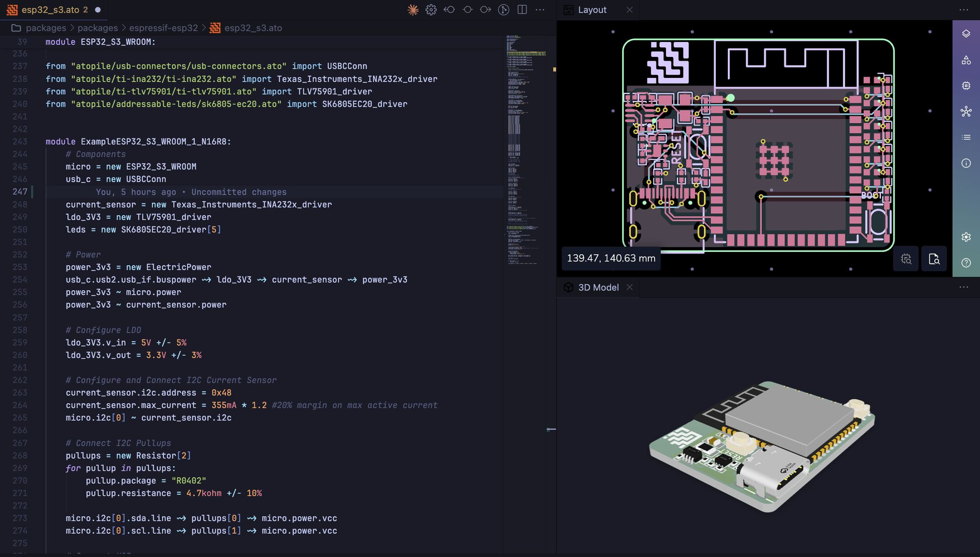This screenshot has width=980, height=557.
Task: Click '# Configure LDO' comment
Action: 103,330
